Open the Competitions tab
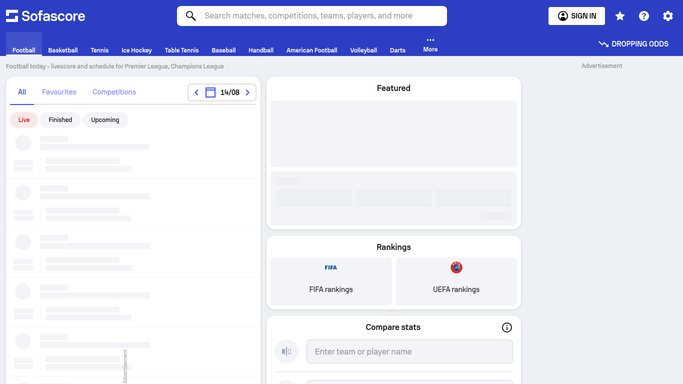 (114, 92)
